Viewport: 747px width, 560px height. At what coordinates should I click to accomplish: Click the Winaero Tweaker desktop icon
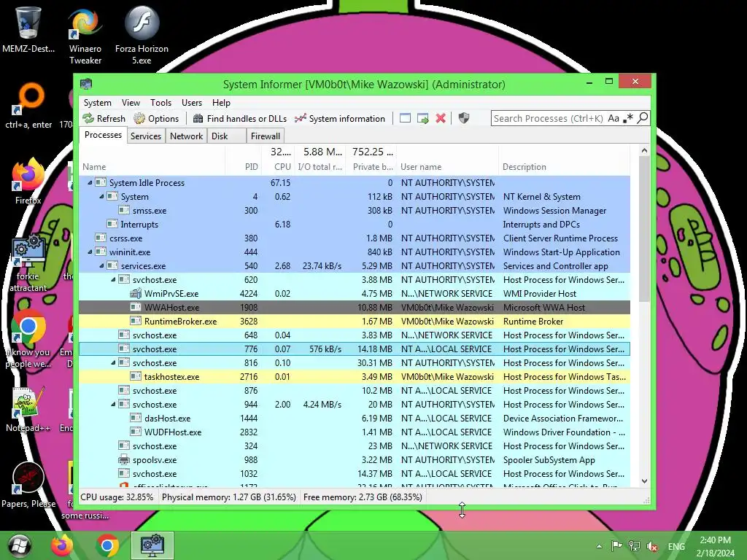[85, 36]
